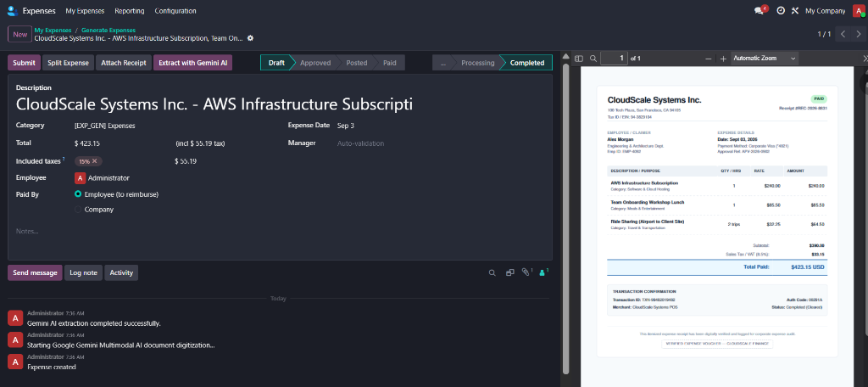Open the activities clock icon
868x387 pixels.
coord(781,10)
